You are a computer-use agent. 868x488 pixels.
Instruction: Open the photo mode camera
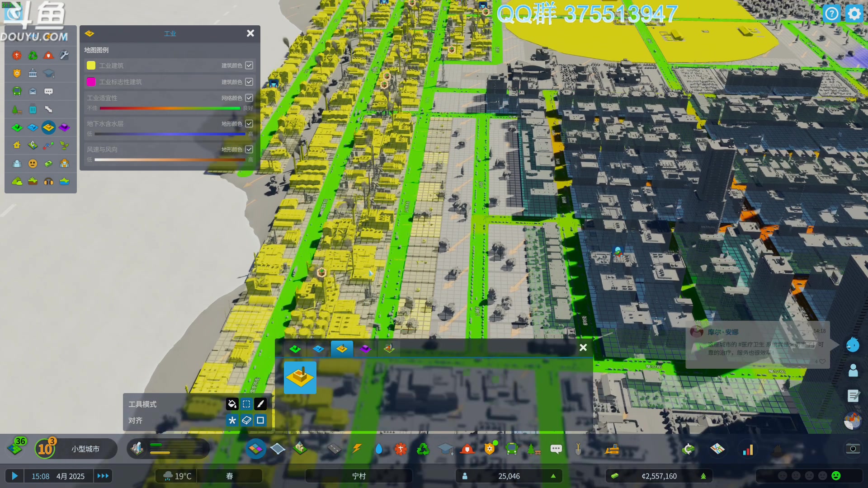tap(853, 449)
